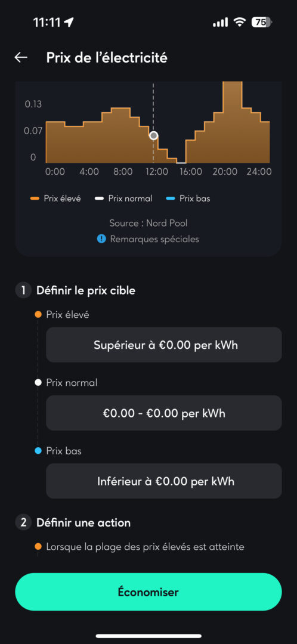Tap the white Prix normal legend indicator
The height and width of the screenshot is (644, 297).
coord(99,199)
